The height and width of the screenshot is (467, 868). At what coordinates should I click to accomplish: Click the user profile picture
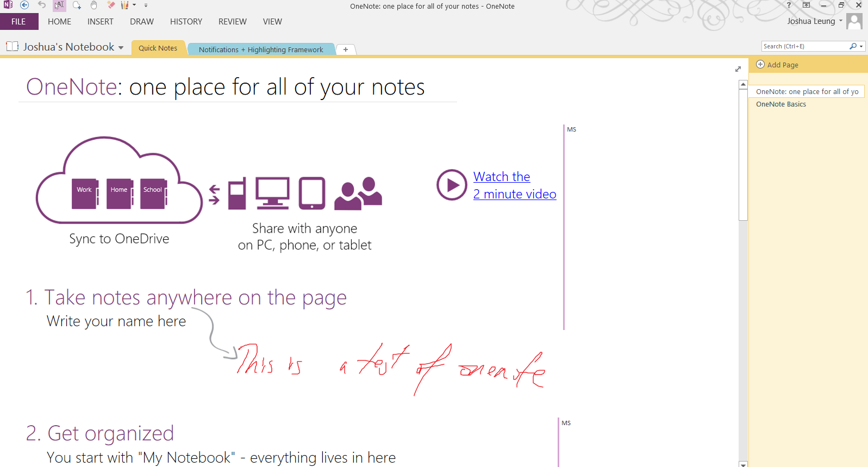click(854, 22)
